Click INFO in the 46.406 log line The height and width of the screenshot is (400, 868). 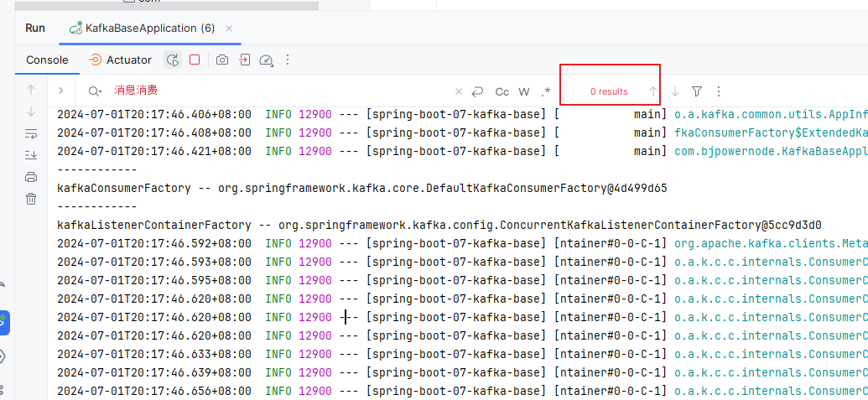coord(278,115)
